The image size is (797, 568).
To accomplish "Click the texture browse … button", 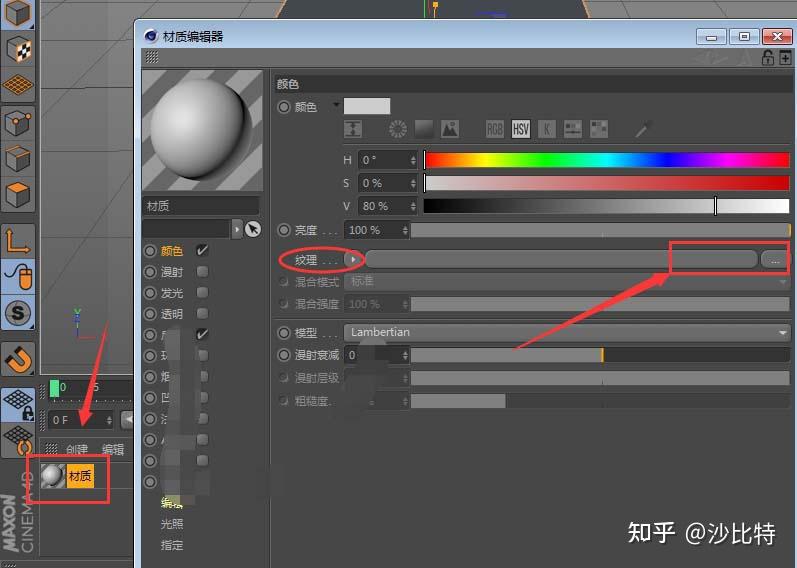I will click(775, 260).
